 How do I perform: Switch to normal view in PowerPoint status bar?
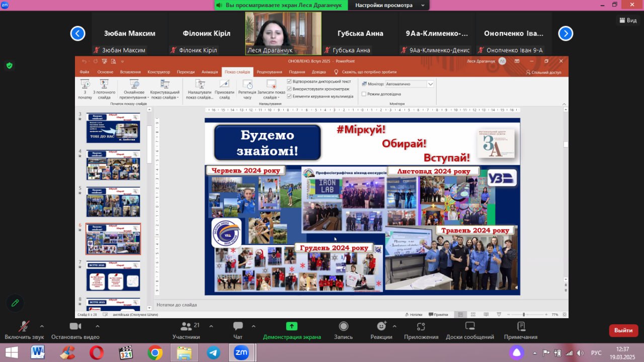460,314
